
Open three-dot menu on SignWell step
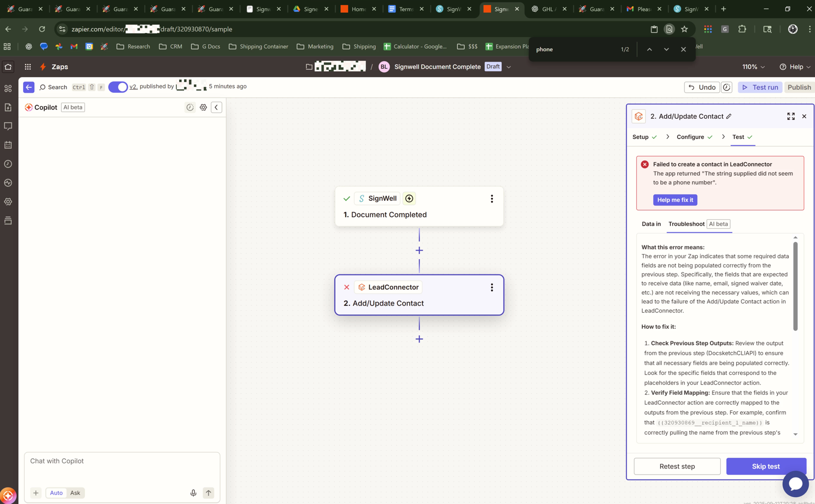[x=492, y=199]
